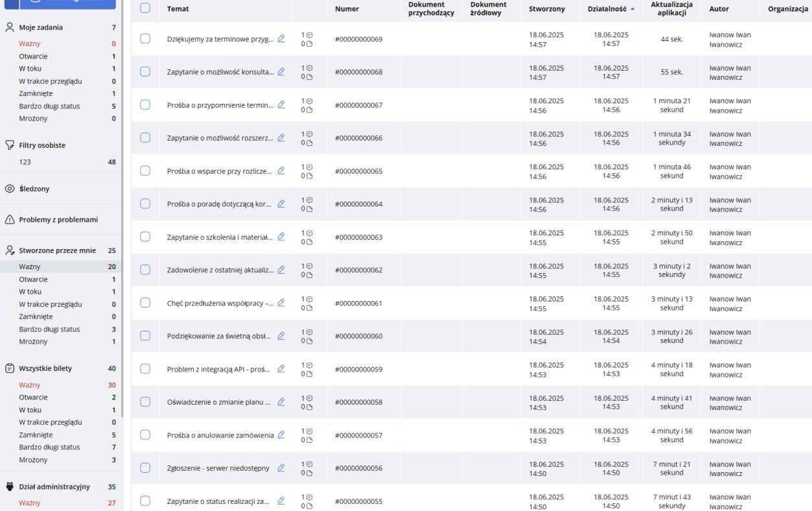Click the attachment icon in ticket #00000000057 row
812x511 pixels.
click(310, 440)
